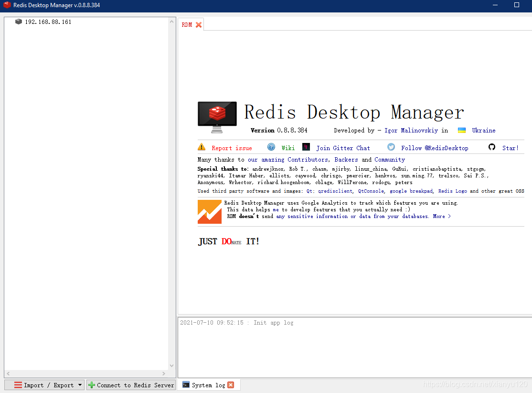Minimize the Redis Desktop Manager window
This screenshot has width=532, height=393.
[x=495, y=5]
